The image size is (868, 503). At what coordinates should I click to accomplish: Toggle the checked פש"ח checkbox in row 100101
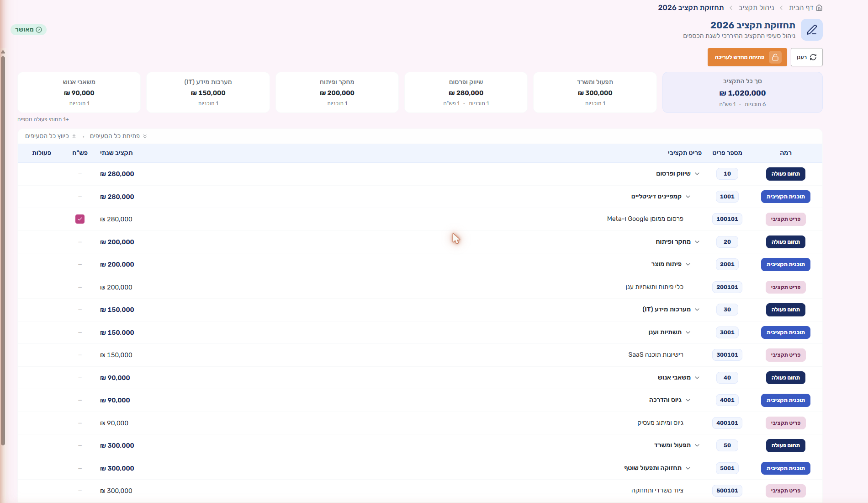click(x=80, y=219)
